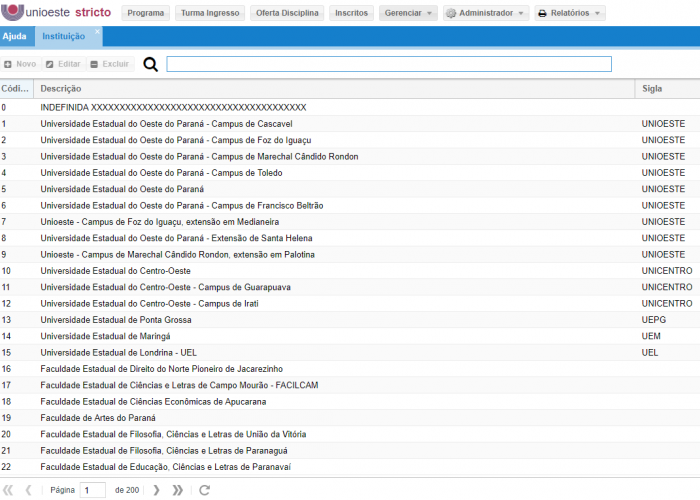The width and height of the screenshot is (700, 500).
Task: Close the Instituição tab
Action: 97,32
